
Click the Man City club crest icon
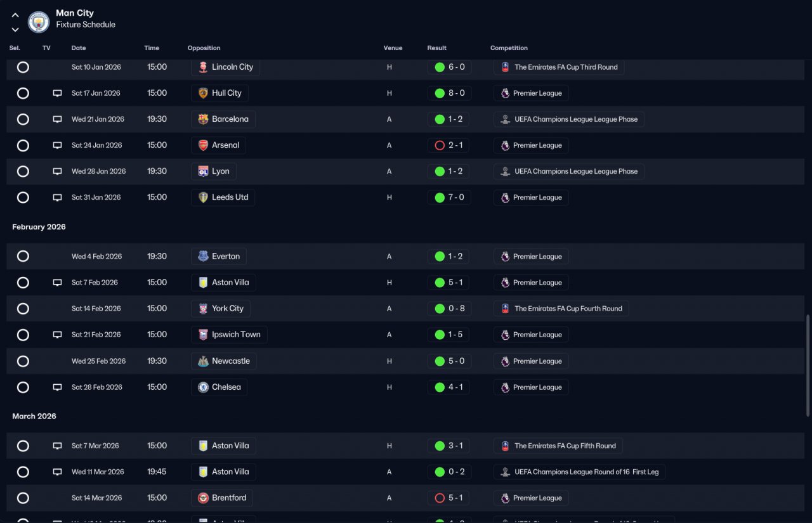tap(39, 22)
